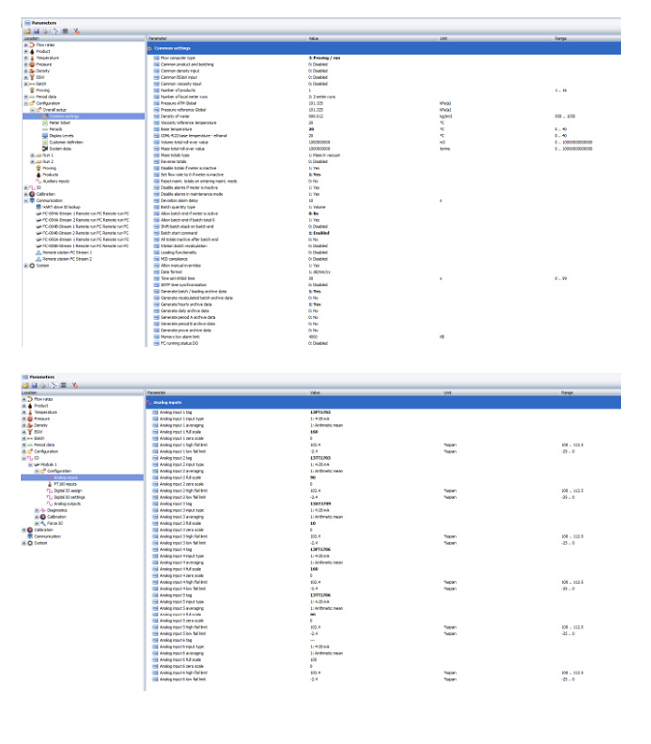Image resolution: width=651 pixels, height=744 pixels.
Task: Click the Range column header in the Common settings window
Action: (587, 38)
